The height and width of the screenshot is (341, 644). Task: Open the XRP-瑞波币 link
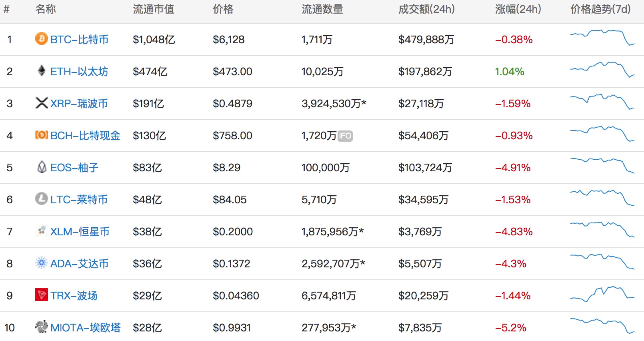pos(79,104)
